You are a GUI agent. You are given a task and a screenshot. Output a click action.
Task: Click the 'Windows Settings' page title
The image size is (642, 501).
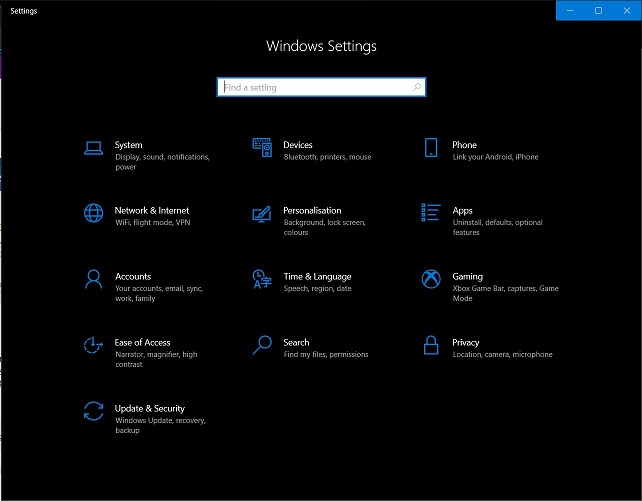point(321,46)
